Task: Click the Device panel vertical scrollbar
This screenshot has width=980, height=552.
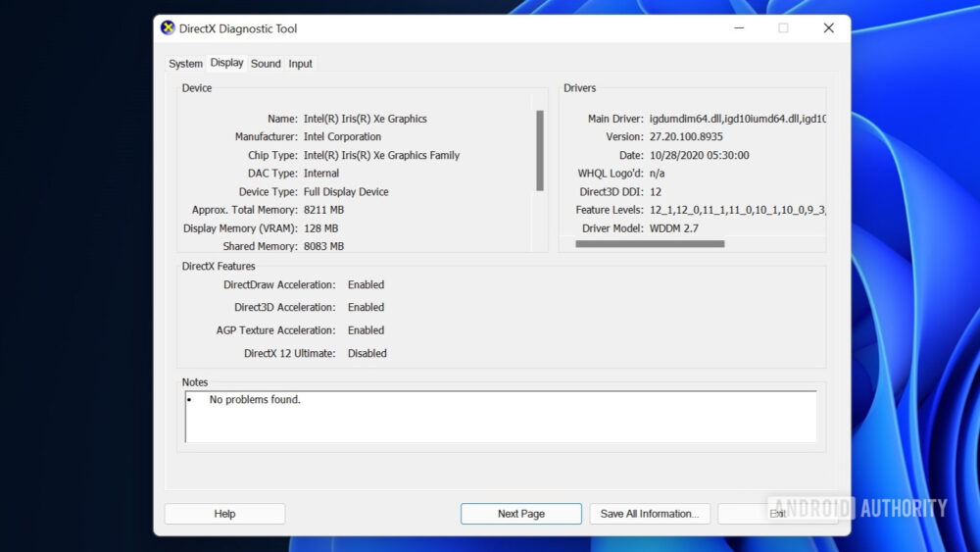Action: point(540,150)
